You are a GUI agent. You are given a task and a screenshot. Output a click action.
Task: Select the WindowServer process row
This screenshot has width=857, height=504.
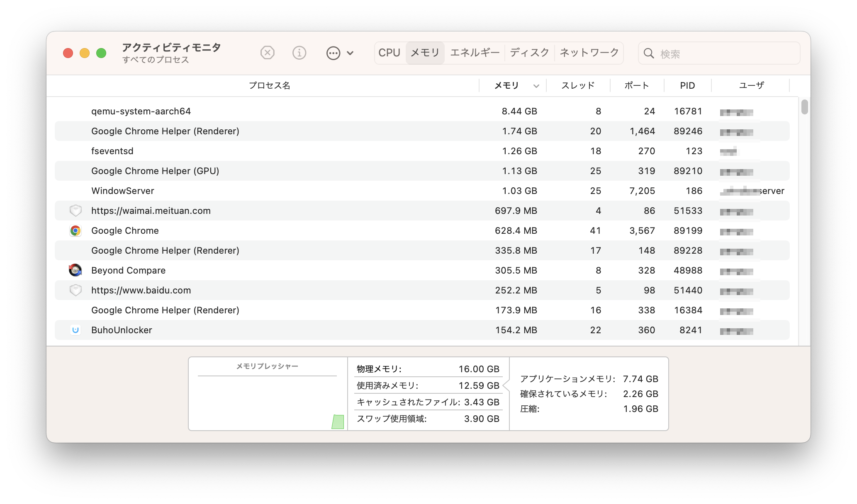click(x=422, y=191)
